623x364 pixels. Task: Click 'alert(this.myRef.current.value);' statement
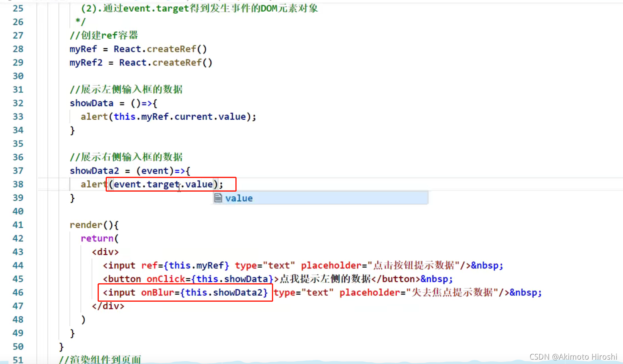pyautogui.click(x=168, y=117)
